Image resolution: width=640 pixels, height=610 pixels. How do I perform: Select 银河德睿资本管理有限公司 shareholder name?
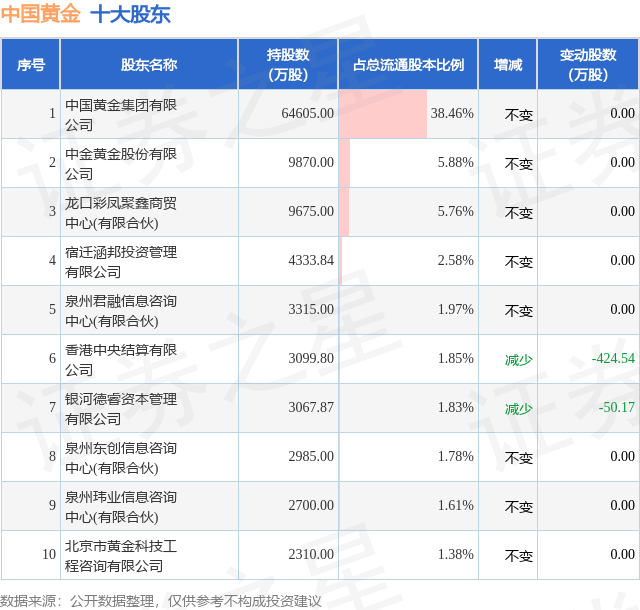(121, 409)
